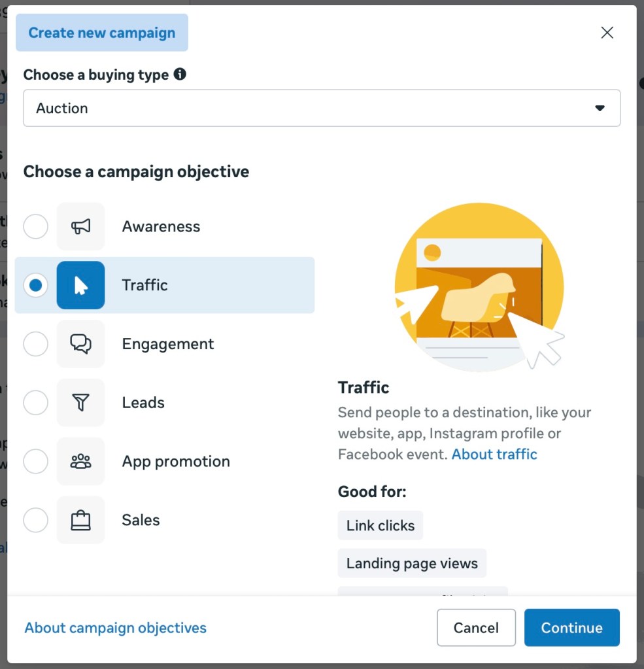
Task: Switch to the Create new campaign tab
Action: (102, 33)
